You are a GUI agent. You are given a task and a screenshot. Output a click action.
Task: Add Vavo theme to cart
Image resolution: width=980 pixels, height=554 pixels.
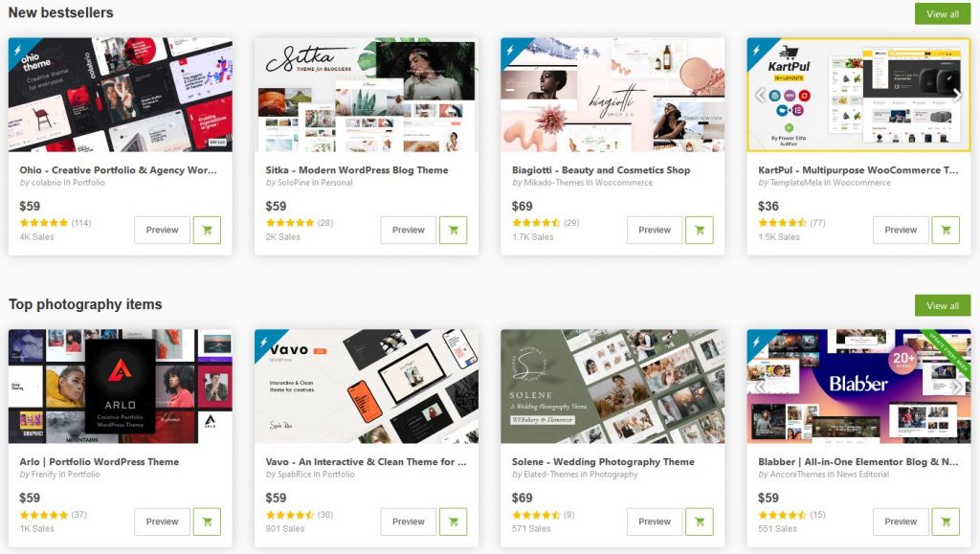pos(453,521)
